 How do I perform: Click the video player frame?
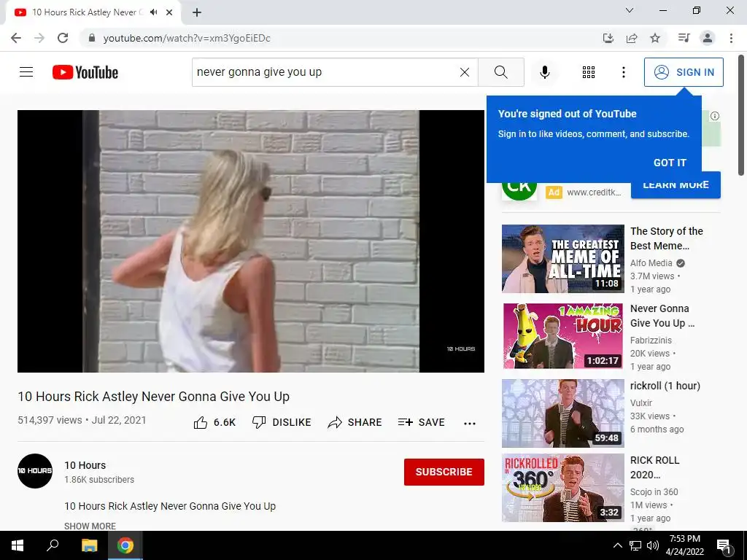251,241
